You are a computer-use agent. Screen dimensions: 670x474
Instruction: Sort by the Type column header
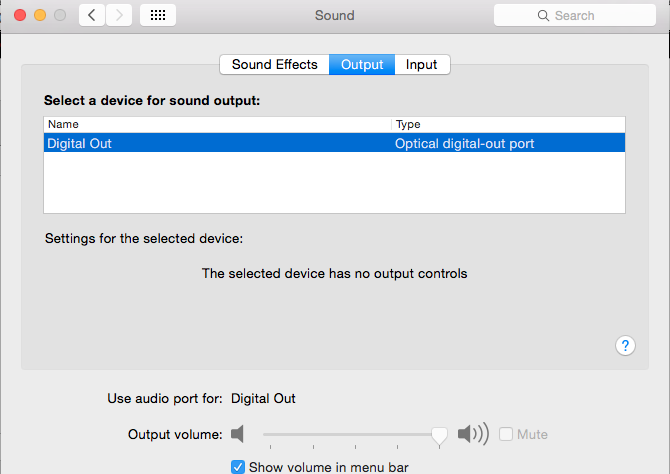point(508,124)
